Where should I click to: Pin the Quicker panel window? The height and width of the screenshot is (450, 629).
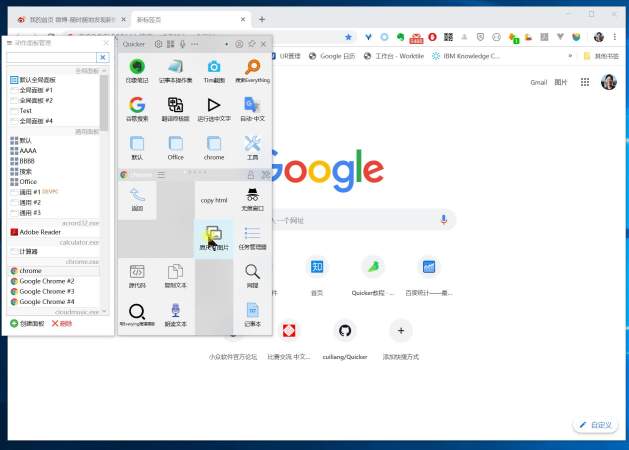click(252, 44)
